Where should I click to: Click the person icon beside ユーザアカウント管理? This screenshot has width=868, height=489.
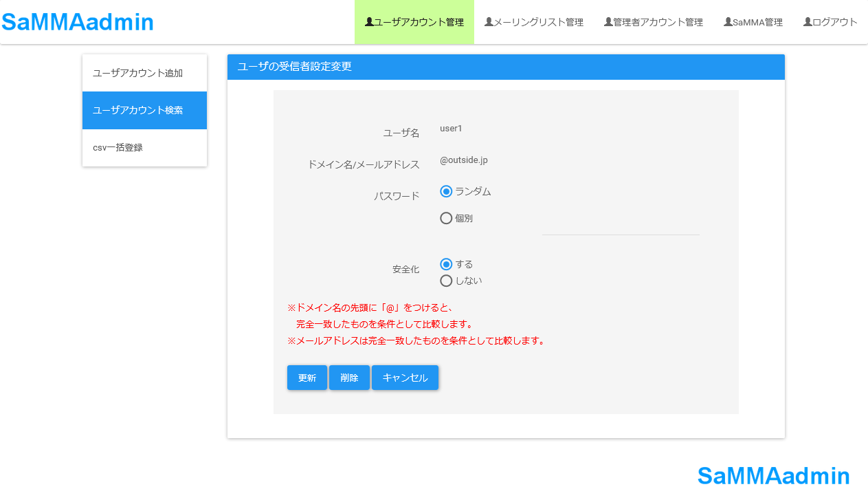[x=369, y=22]
